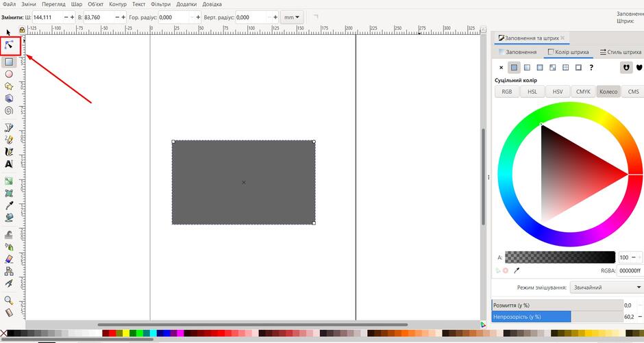Switch color mode to CMYK
644x343 pixels.
pos(583,92)
